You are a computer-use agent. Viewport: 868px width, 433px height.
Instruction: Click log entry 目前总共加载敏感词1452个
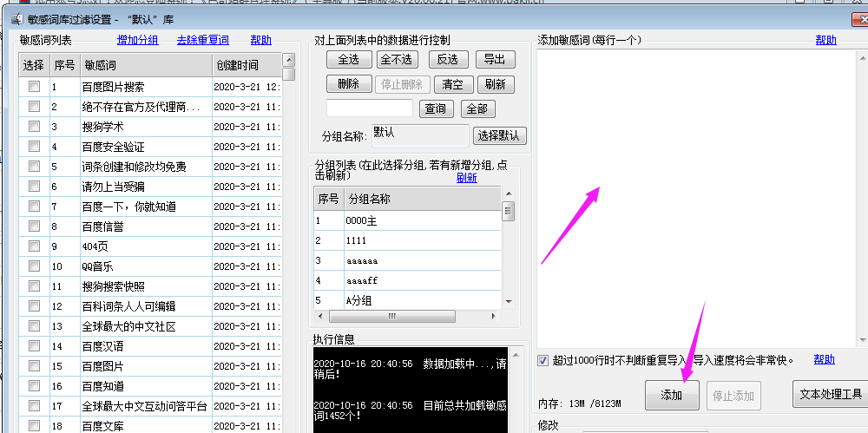411,410
